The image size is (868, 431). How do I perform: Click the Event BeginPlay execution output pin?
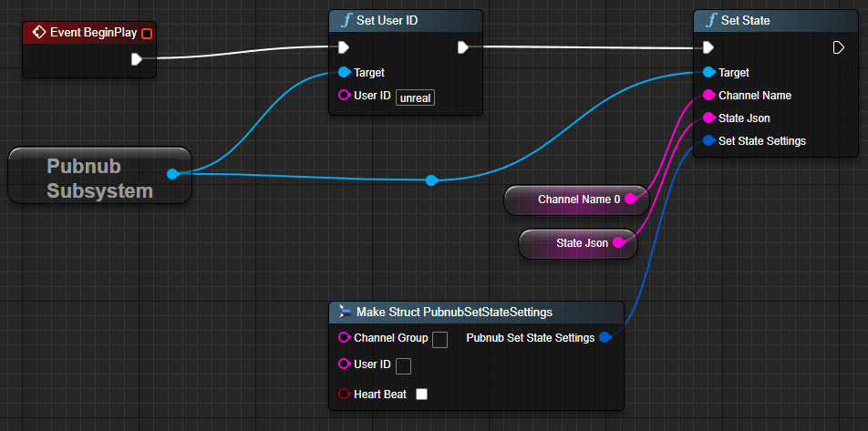pos(136,59)
